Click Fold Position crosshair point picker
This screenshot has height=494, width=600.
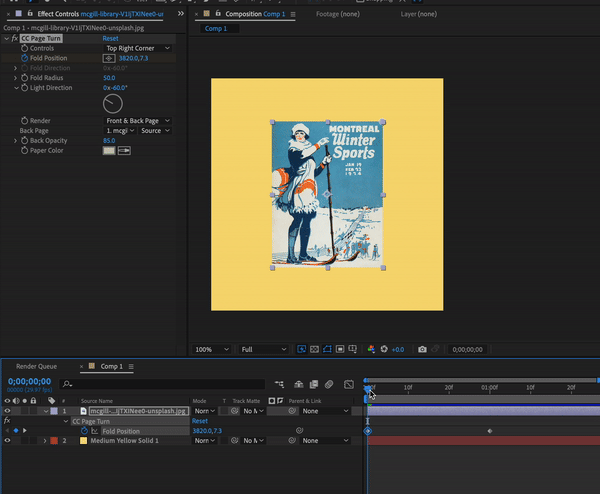[x=109, y=58]
